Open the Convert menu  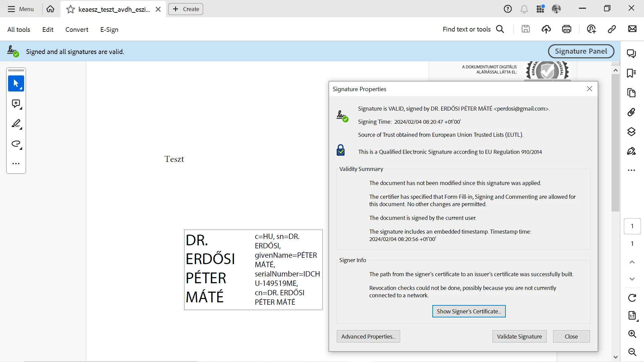click(x=77, y=29)
